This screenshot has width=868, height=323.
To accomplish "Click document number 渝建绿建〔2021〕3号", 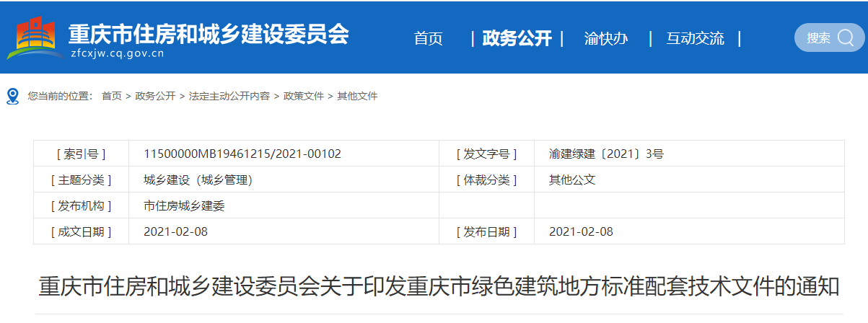I will [606, 154].
